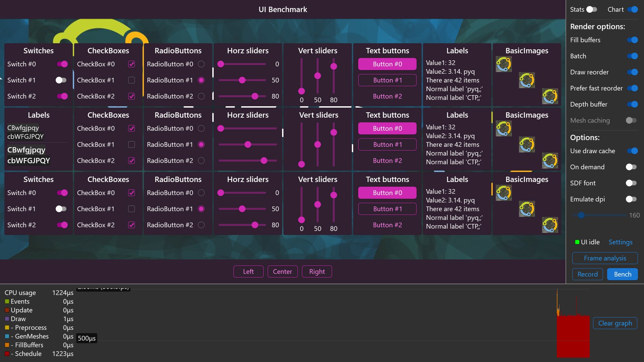
Task: Turn on Switch #1 in bottom Switches panel
Action: pyautogui.click(x=61, y=209)
